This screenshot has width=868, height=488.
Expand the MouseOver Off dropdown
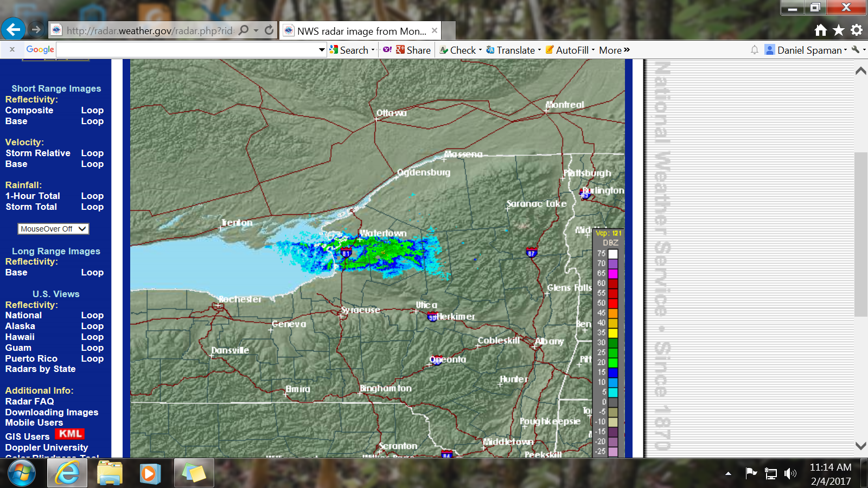[x=53, y=229]
